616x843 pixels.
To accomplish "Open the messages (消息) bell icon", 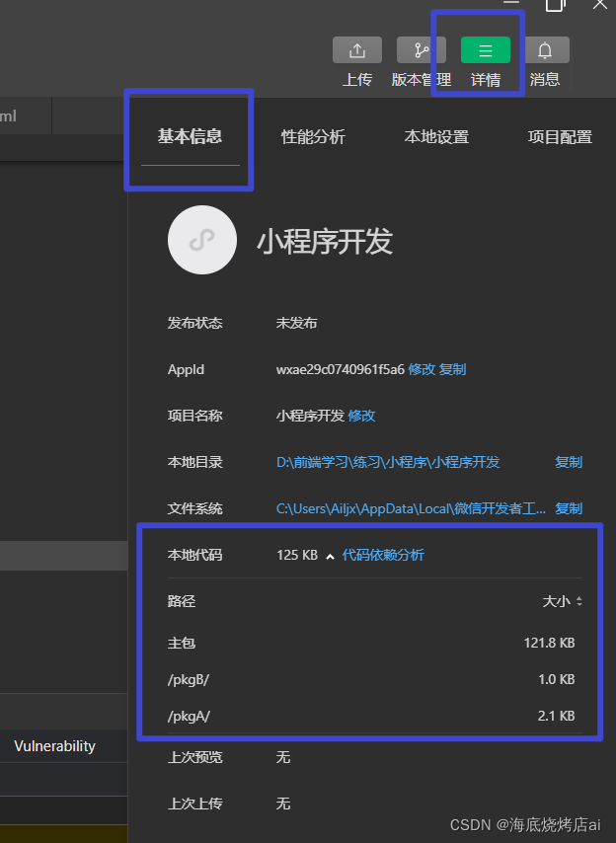I will (545, 50).
